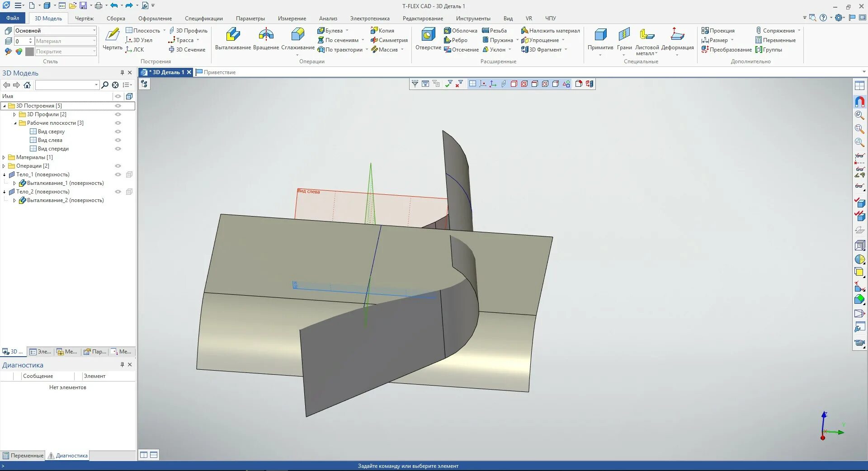The width and height of the screenshot is (868, 471).
Task: Click the model tree search magnifier icon
Action: tap(105, 85)
